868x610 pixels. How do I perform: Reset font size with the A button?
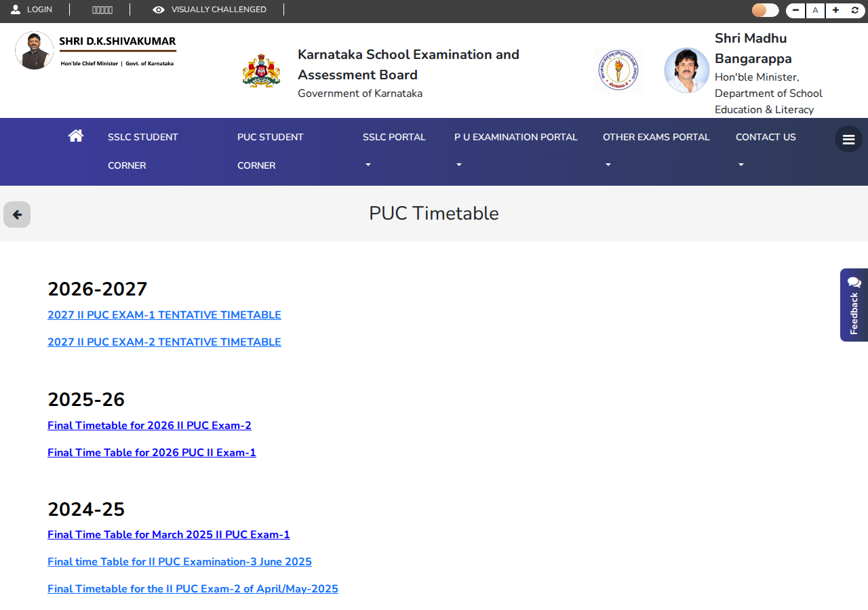pyautogui.click(x=815, y=10)
